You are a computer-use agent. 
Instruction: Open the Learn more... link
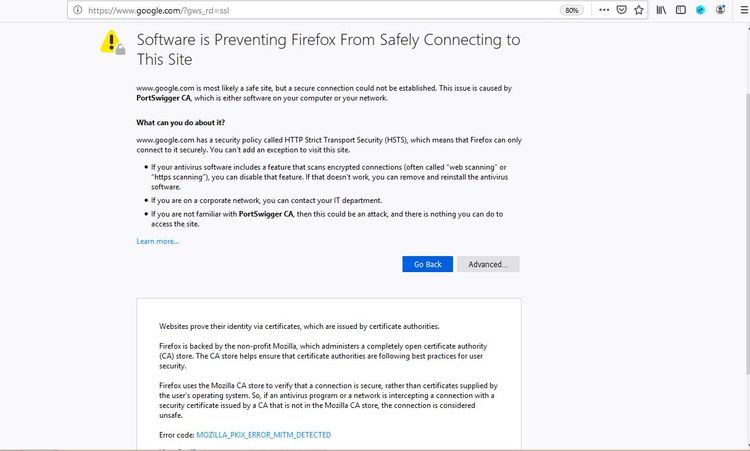coord(158,241)
